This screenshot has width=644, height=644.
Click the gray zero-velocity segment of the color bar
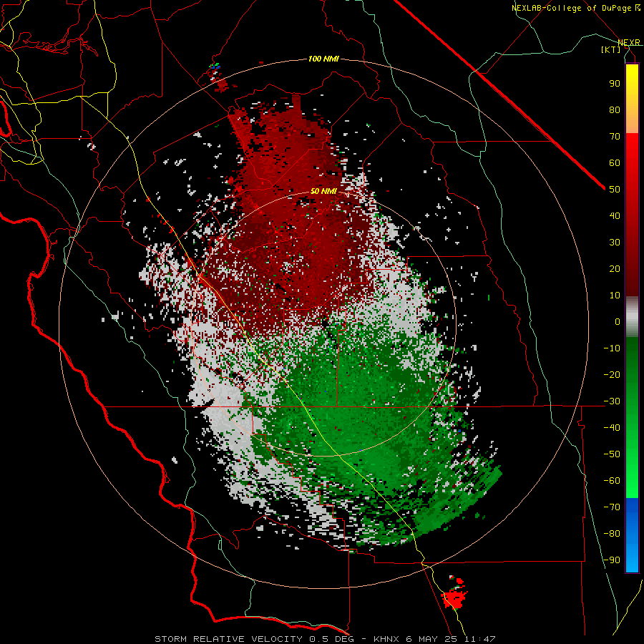632,317
